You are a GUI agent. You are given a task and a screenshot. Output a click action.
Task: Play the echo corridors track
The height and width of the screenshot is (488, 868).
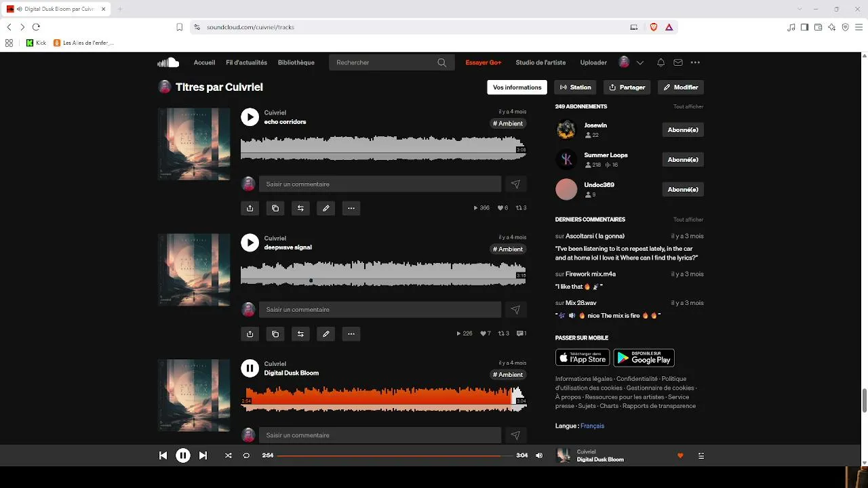pos(250,117)
